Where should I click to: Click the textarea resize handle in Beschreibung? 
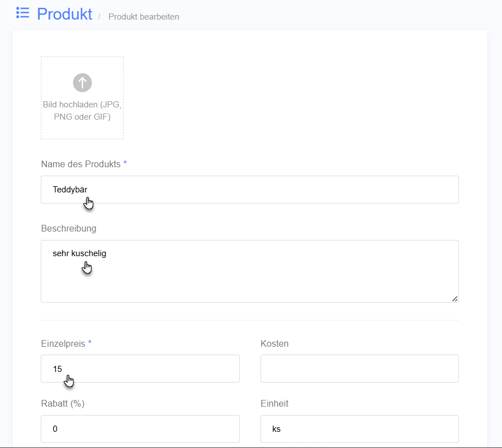coord(454,299)
